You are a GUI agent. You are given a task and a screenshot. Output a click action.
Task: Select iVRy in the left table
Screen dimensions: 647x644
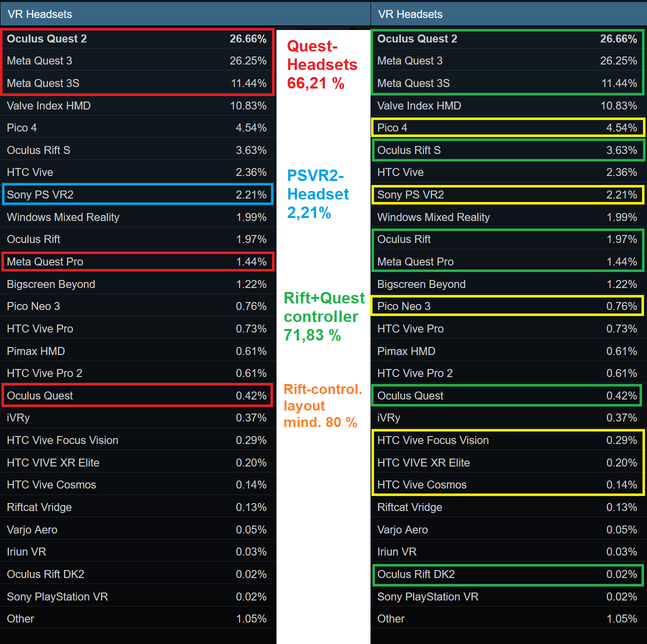point(138,417)
